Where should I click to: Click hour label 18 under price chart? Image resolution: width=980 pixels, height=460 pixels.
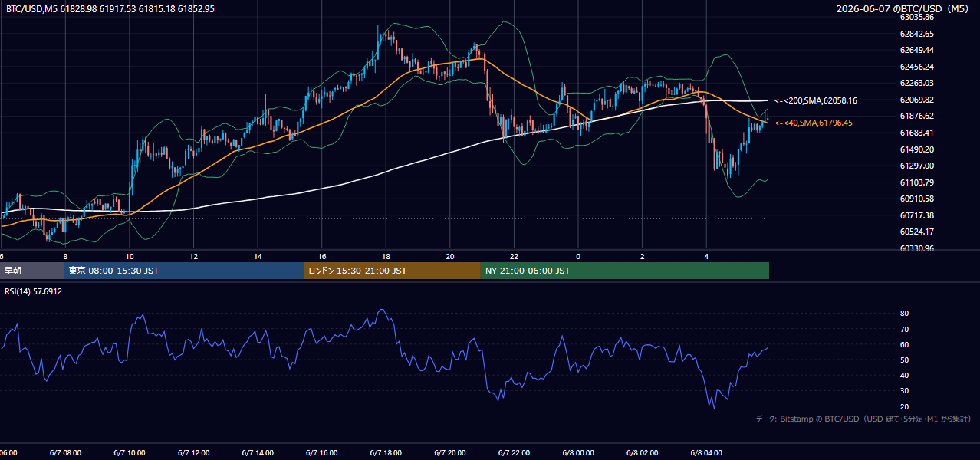[x=386, y=257]
